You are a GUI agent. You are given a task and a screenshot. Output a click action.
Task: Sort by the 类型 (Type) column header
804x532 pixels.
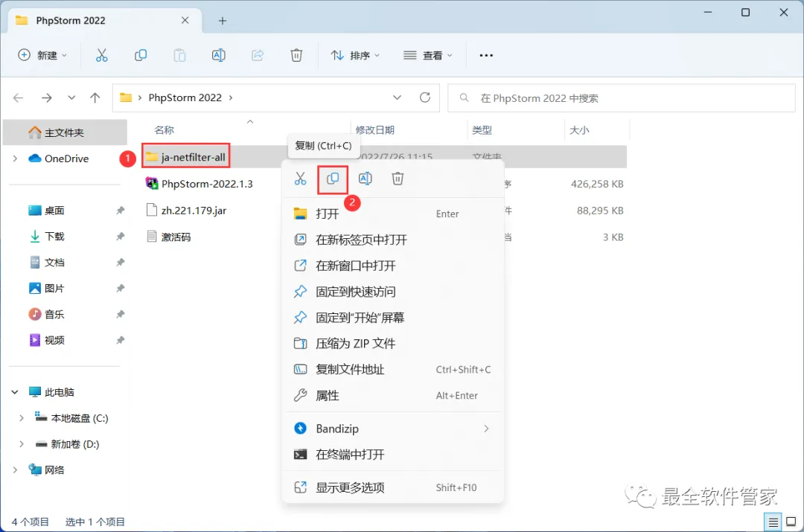[x=482, y=130]
